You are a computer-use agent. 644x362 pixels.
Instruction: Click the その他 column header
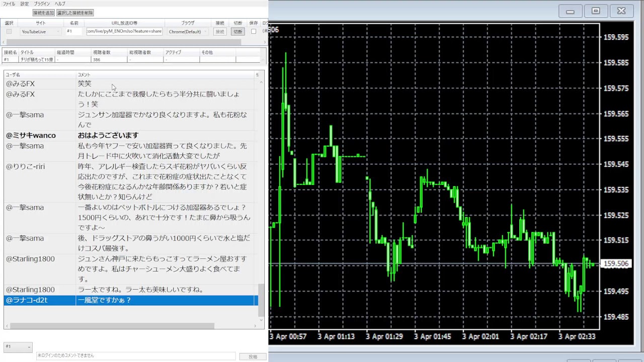217,52
